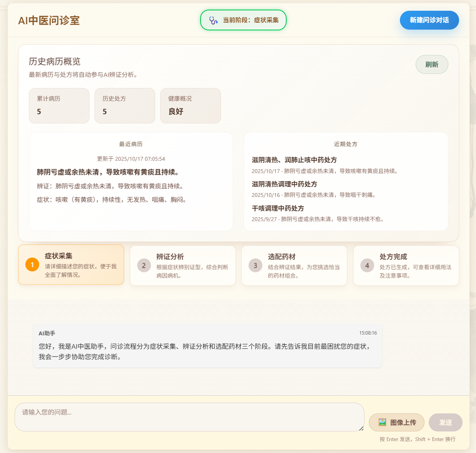Click step number 3 circle for 选配药材
Screen dimensions: 476x453
point(255,265)
